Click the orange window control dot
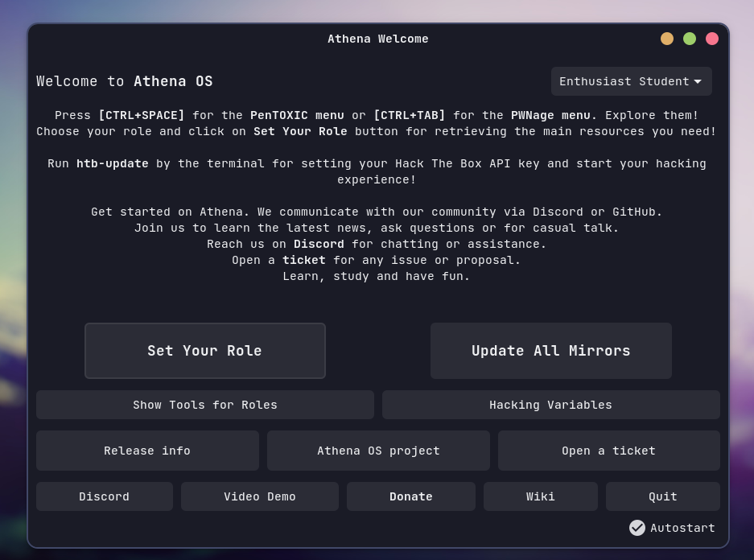This screenshot has width=754, height=560. click(x=666, y=39)
